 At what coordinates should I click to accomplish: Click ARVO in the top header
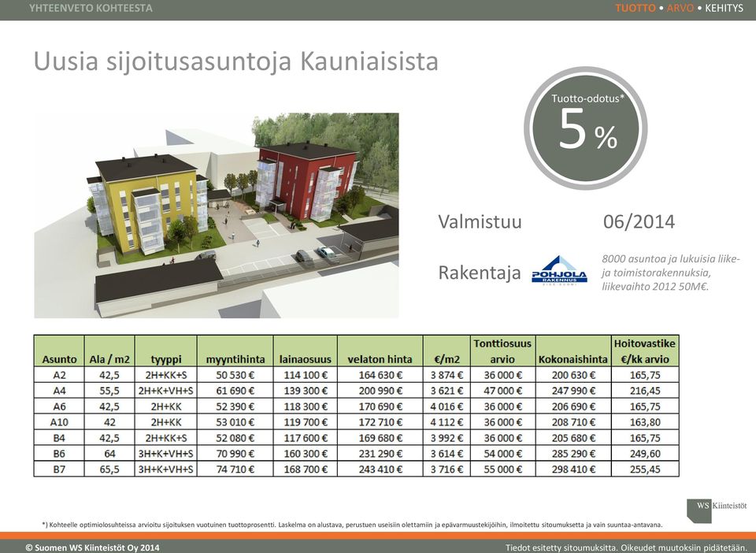coord(680,8)
